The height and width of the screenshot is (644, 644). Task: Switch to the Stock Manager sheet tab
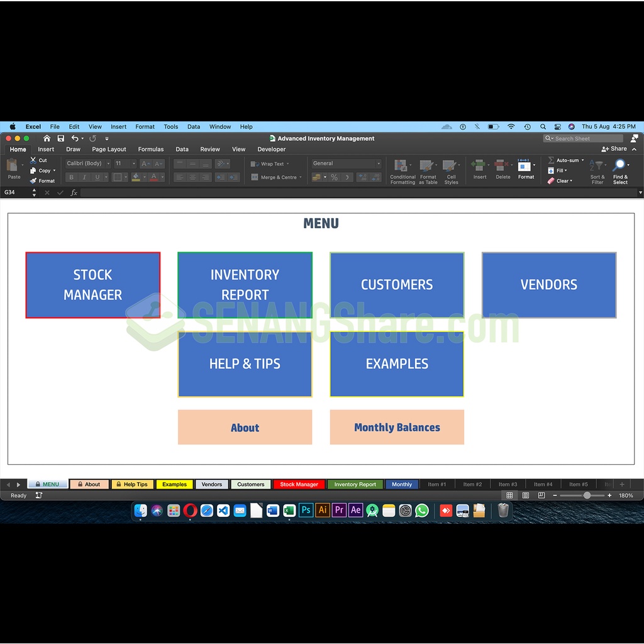(x=299, y=484)
